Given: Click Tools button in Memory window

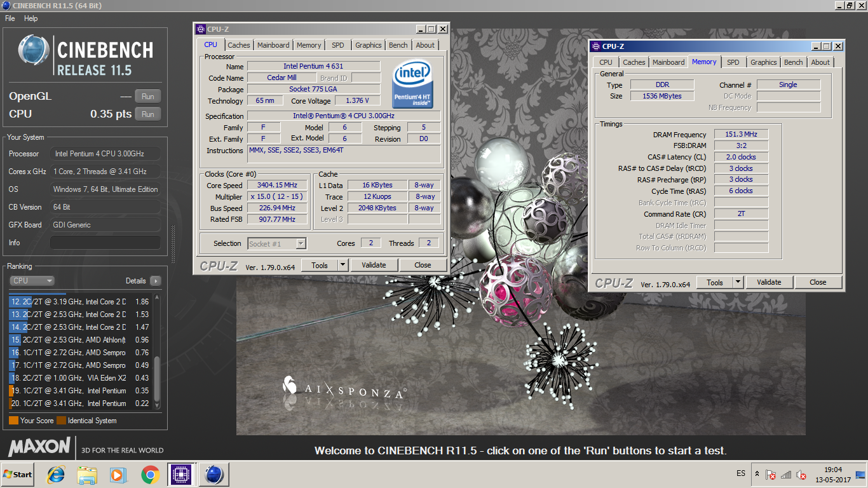Looking at the screenshot, I should (x=715, y=282).
